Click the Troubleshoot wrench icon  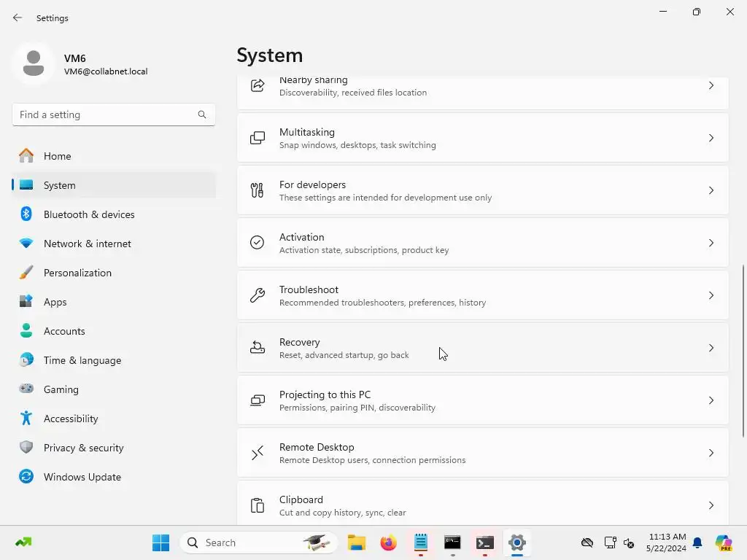pyautogui.click(x=258, y=295)
